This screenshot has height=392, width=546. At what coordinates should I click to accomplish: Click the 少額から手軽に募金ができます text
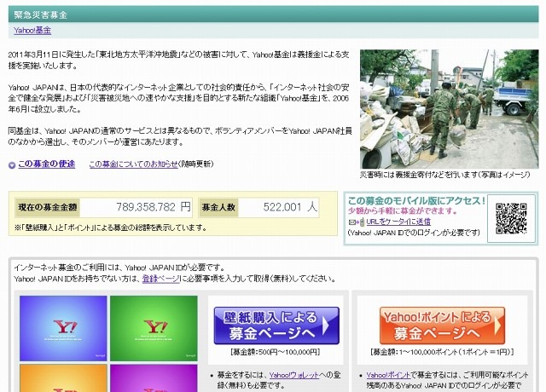point(403,210)
